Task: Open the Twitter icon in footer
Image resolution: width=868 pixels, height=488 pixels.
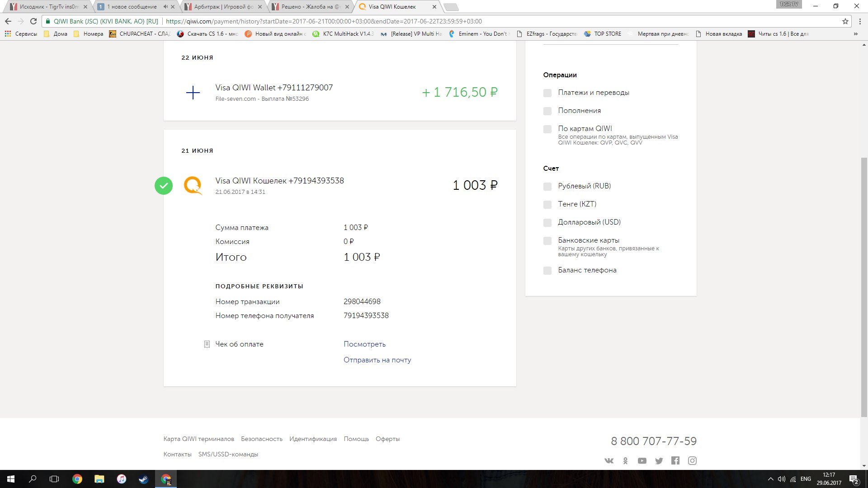Action: (x=659, y=461)
